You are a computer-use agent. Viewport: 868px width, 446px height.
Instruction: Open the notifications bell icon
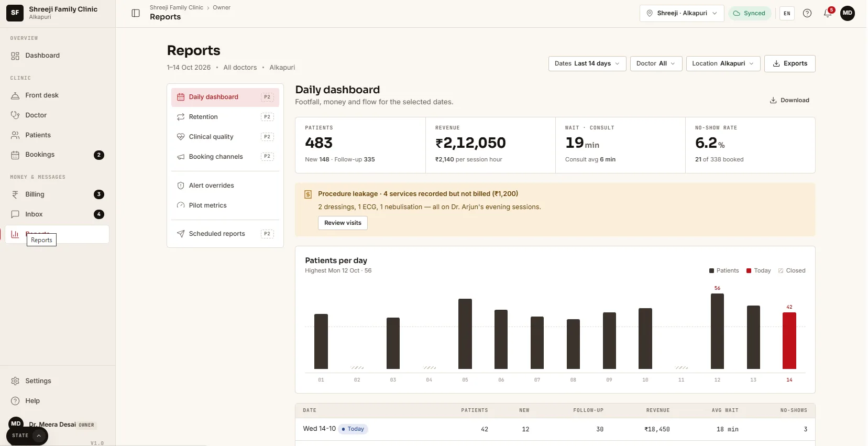pos(828,13)
